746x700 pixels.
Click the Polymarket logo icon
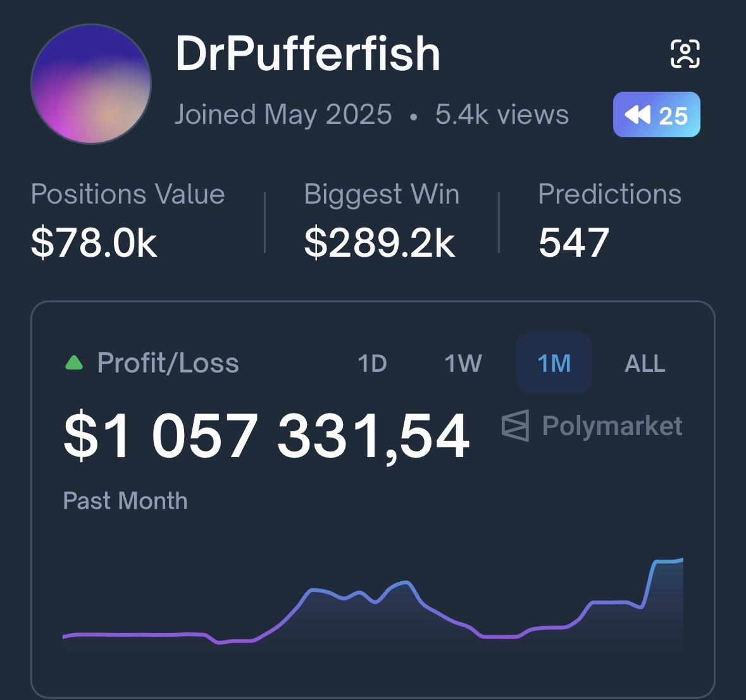(515, 426)
